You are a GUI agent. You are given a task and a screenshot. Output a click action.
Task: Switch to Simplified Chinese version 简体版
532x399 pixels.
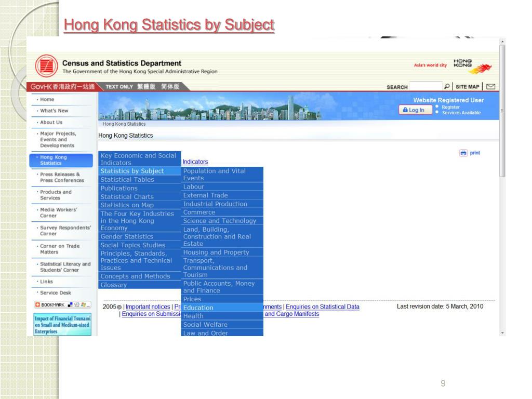(170, 87)
